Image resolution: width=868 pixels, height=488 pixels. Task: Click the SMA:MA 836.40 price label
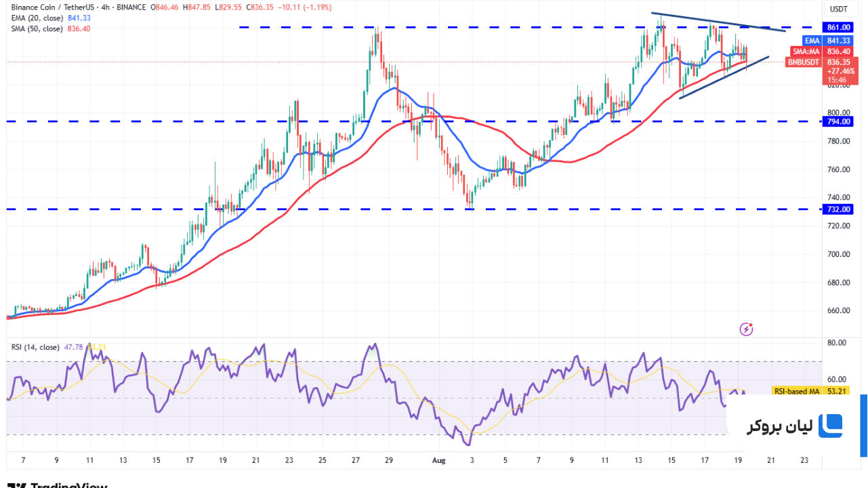point(821,52)
